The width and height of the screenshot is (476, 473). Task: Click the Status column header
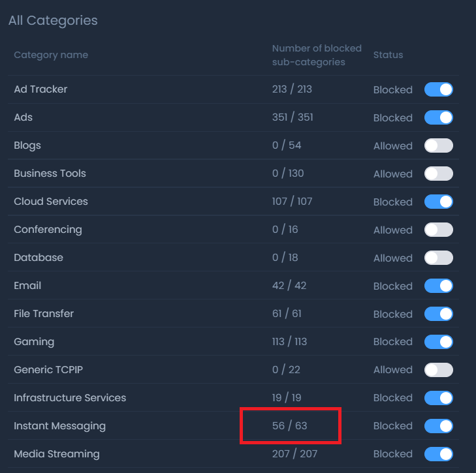pyautogui.click(x=388, y=55)
